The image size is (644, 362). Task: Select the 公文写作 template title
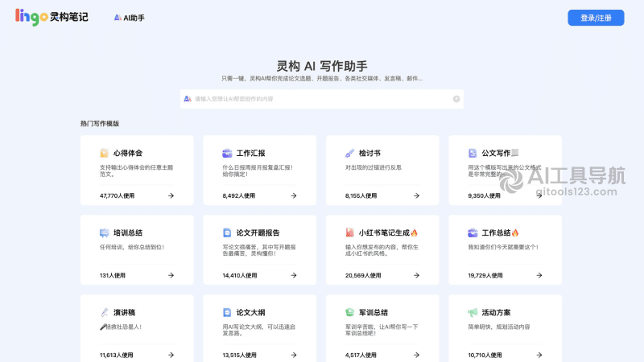tap(500, 153)
